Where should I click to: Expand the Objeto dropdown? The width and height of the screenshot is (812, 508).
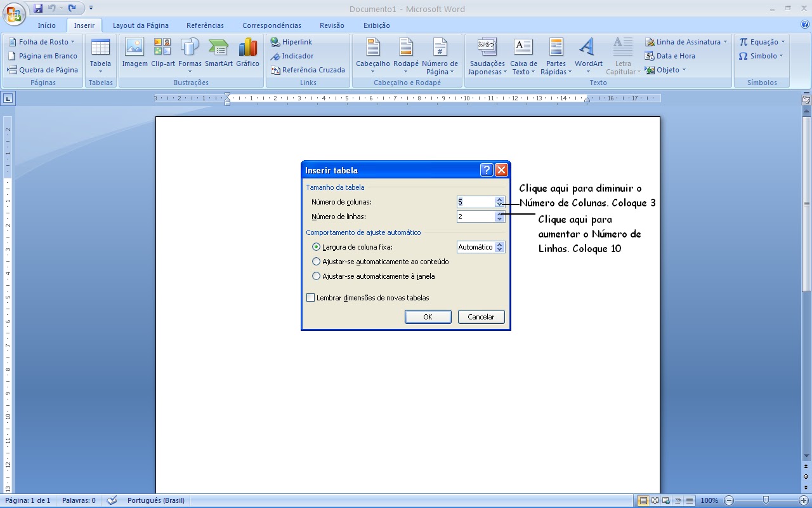684,70
